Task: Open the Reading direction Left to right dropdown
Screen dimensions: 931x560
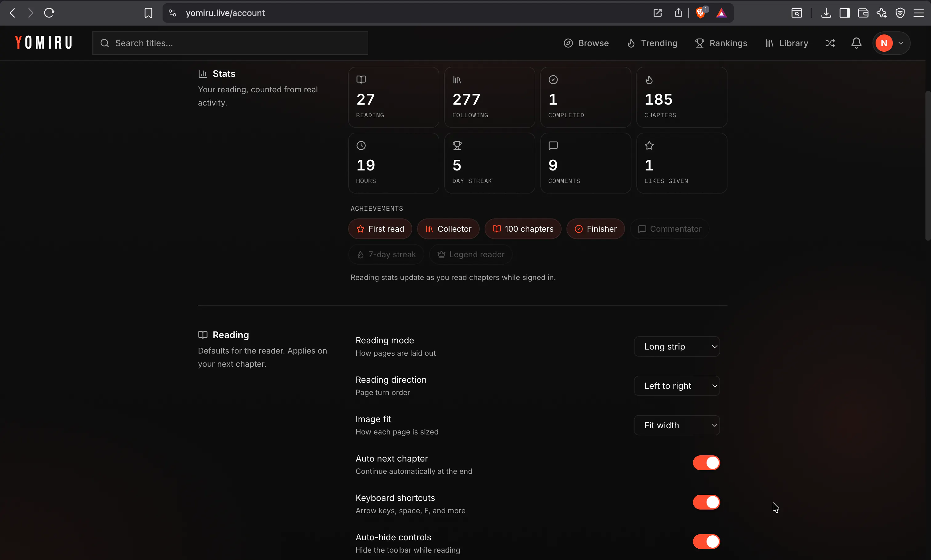Action: [676, 386]
